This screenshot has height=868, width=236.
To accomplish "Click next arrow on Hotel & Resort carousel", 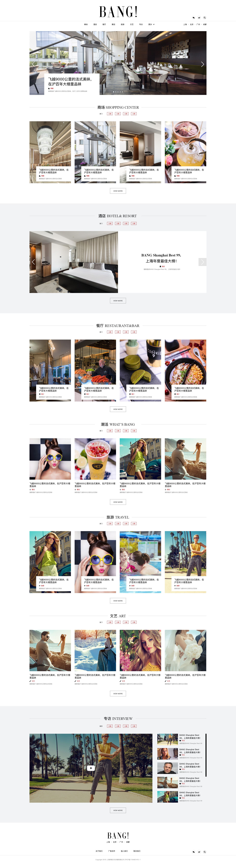I will tap(202, 262).
